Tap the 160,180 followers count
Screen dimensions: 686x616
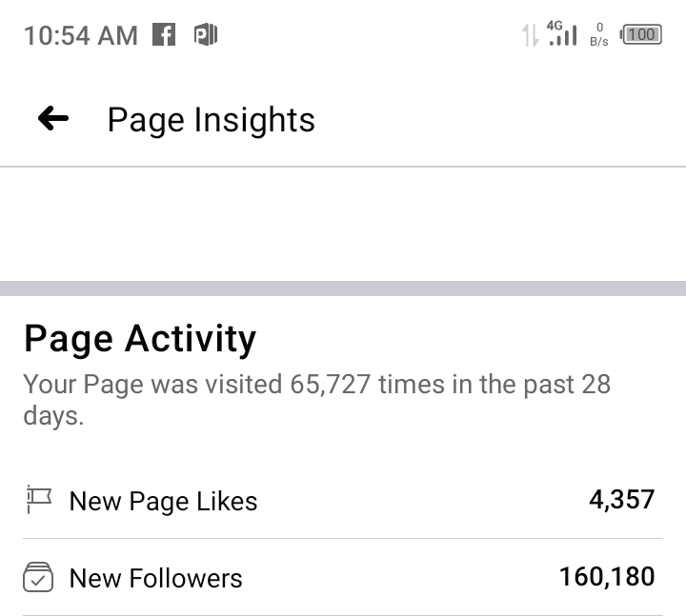(607, 576)
